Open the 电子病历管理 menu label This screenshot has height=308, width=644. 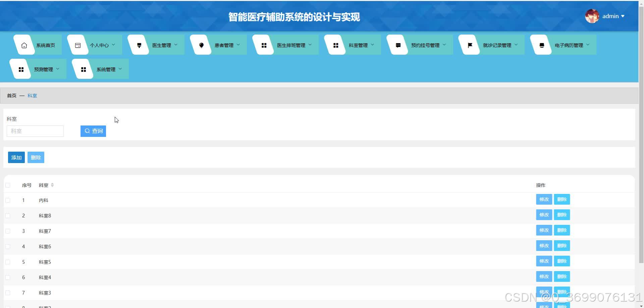[569, 45]
